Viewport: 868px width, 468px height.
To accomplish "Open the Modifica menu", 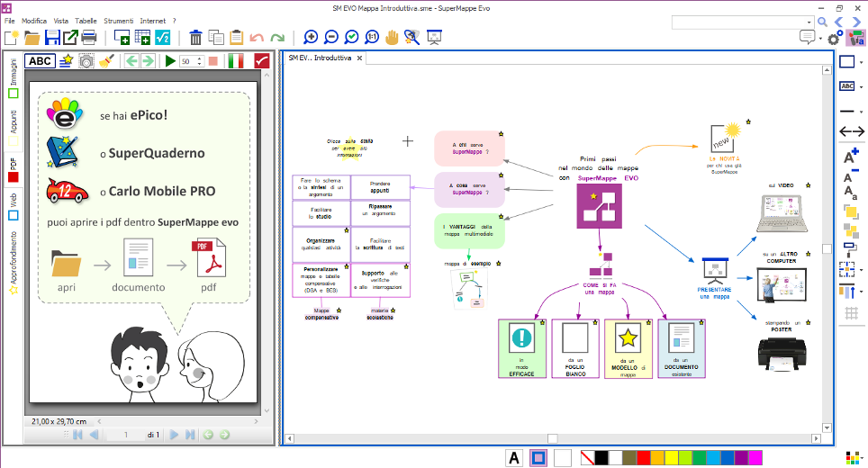I will [x=34, y=21].
